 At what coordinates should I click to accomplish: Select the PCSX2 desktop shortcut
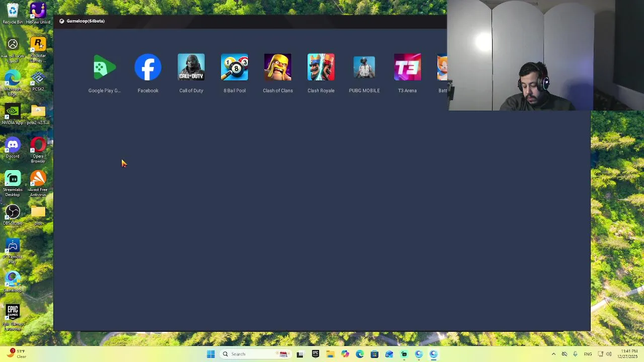[x=38, y=81]
